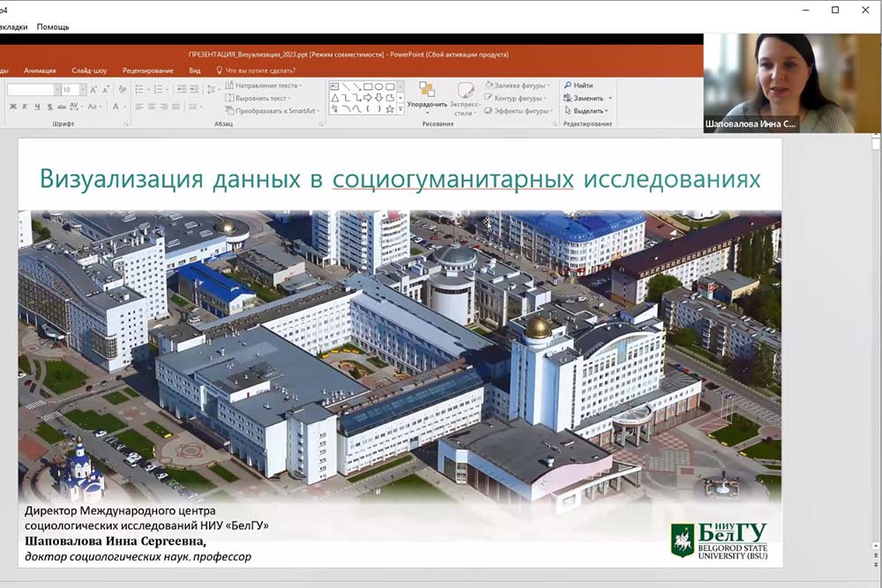Open the Анимация ribbon tab
882x588 pixels.
[x=40, y=71]
